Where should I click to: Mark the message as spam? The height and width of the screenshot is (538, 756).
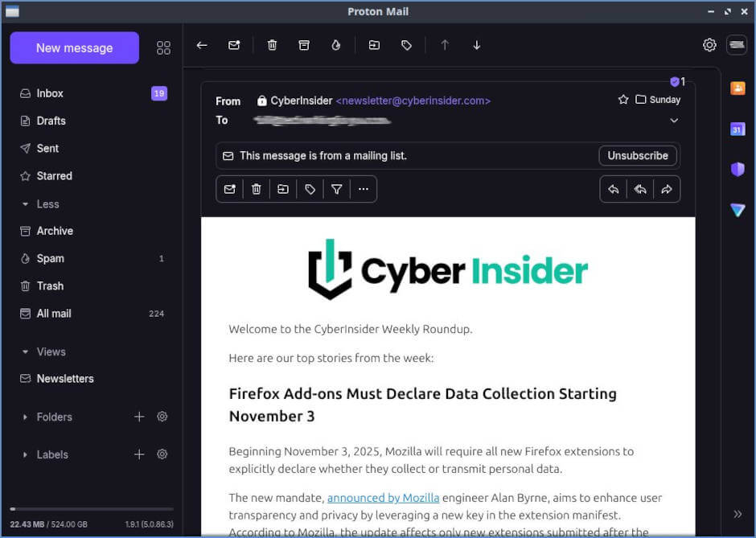[x=335, y=45]
